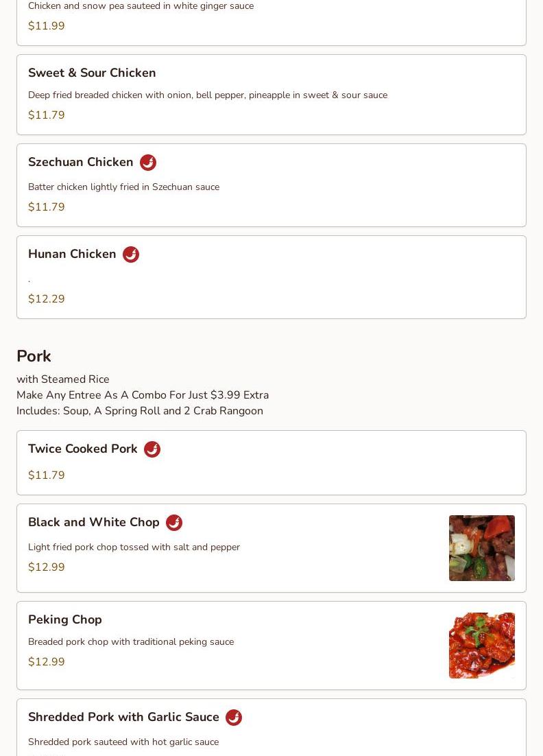This screenshot has width=543, height=756.
Task: Select Twice Cooked Pork entree
Action: pos(83,449)
